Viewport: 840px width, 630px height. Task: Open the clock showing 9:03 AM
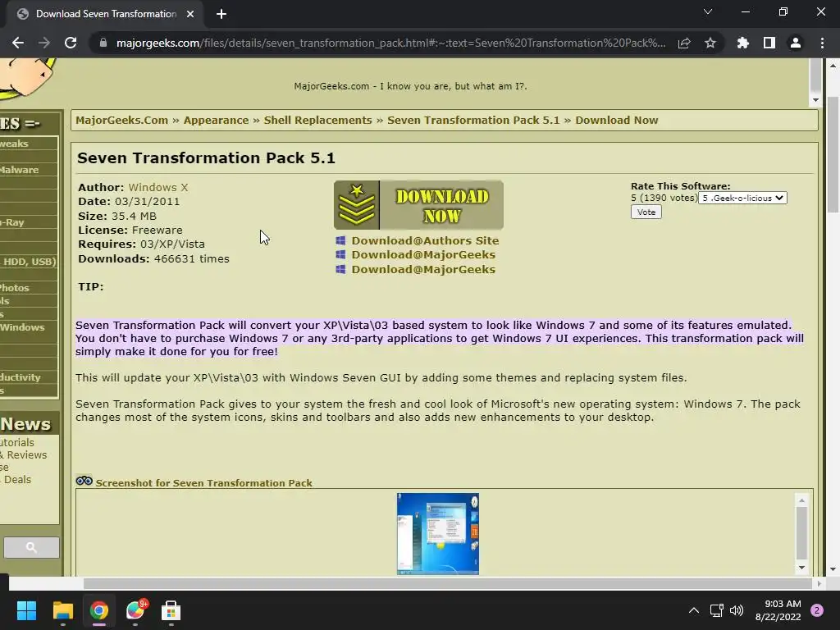[x=778, y=610]
